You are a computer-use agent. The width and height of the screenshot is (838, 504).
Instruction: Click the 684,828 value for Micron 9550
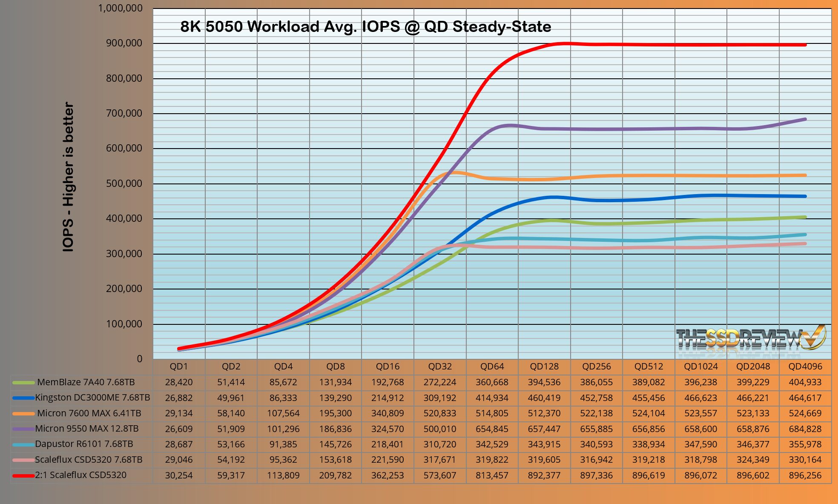pyautogui.click(x=805, y=429)
